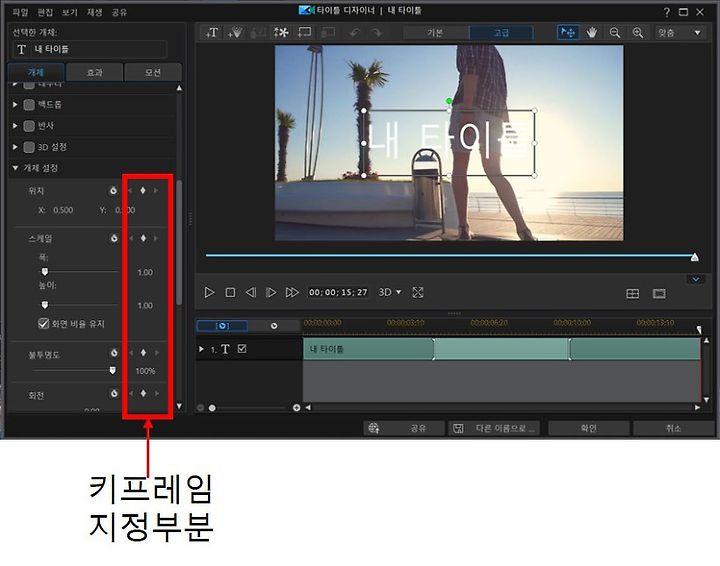Click the Insert Image star-burst tool
720x566 pixels.
(x=281, y=33)
